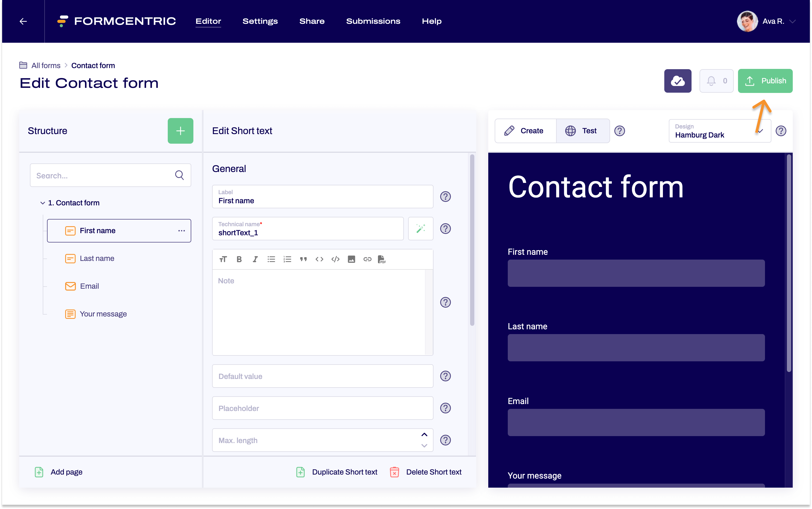The image size is (812, 509).
Task: Insert a numbered list into the note
Action: point(287,259)
